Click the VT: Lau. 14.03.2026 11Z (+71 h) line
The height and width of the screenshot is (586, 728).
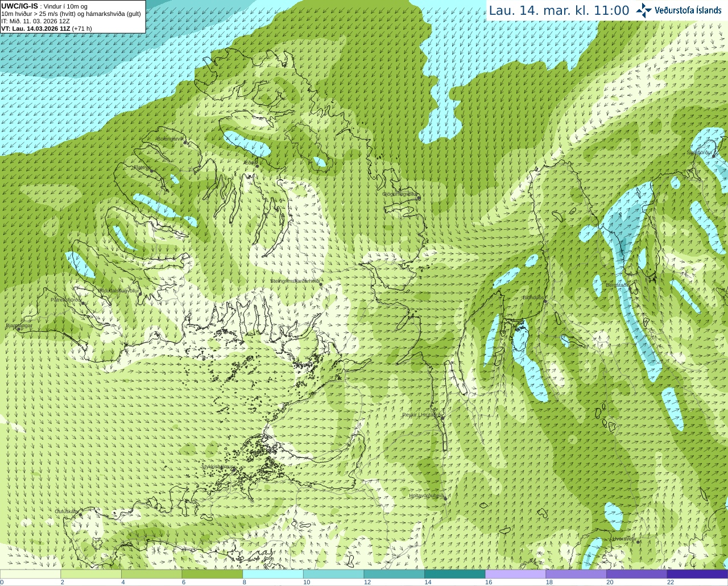47,28
